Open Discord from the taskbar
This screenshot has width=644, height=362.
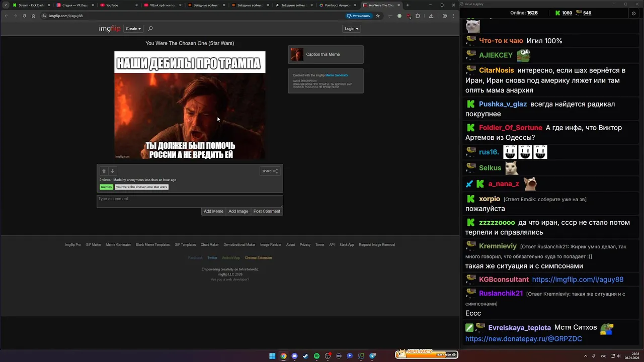click(x=294, y=356)
